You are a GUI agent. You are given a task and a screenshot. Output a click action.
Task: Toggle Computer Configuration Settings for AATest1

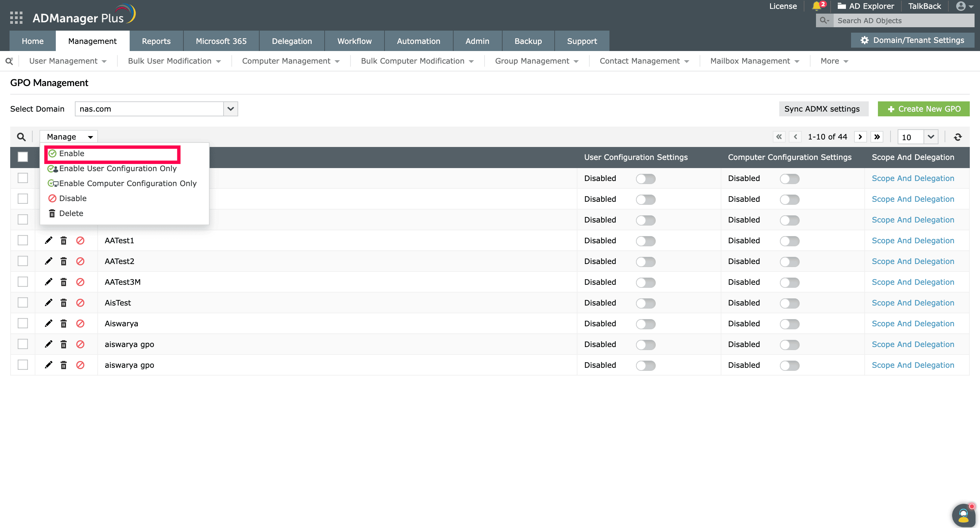point(790,241)
